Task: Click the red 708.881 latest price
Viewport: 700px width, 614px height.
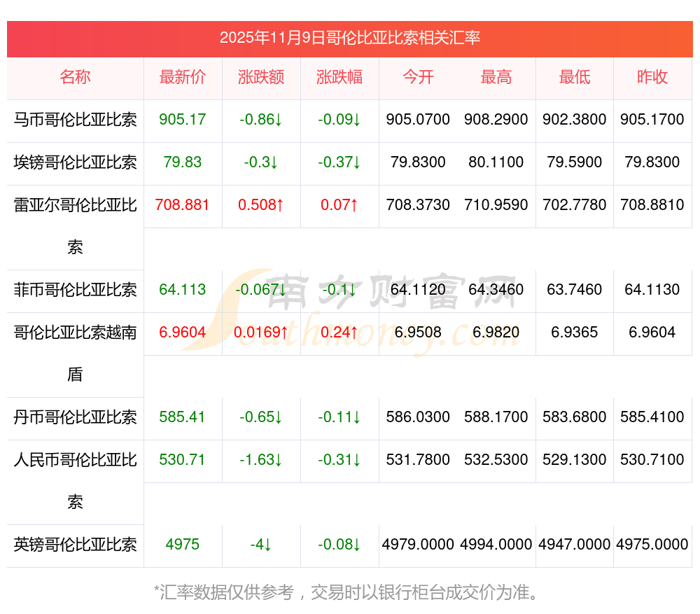Action: (x=183, y=205)
